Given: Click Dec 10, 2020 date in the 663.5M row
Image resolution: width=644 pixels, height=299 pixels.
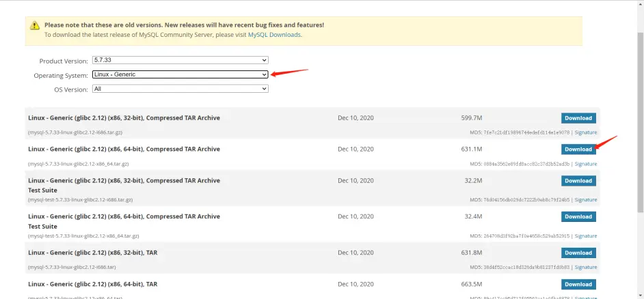Looking at the screenshot, I should (x=355, y=284).
